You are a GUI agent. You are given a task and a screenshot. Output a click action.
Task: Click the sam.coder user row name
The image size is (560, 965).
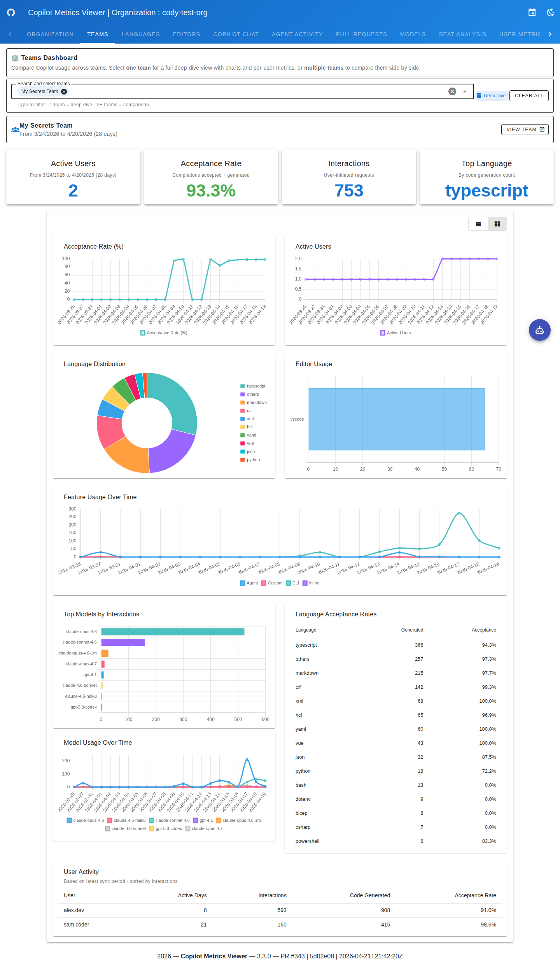click(77, 925)
